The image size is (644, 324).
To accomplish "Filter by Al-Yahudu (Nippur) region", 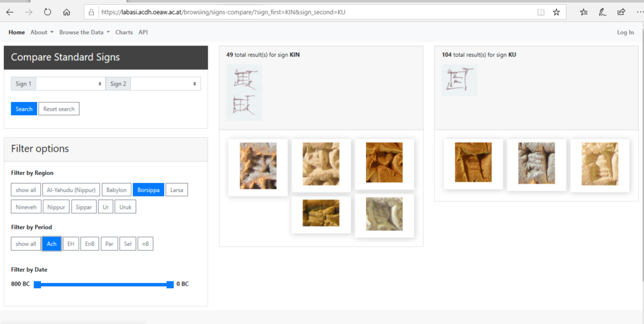I will [71, 190].
